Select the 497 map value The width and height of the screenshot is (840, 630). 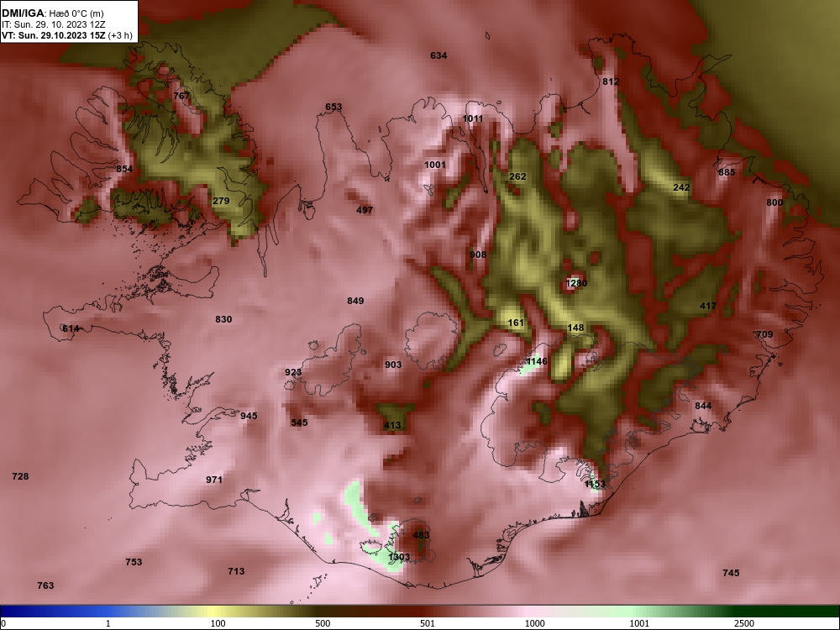coord(365,211)
